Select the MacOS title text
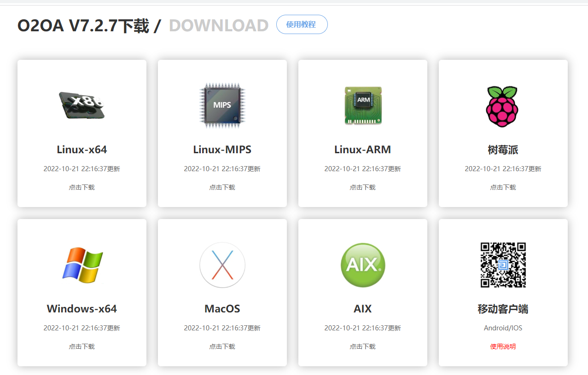Image resolution: width=588 pixels, height=375 pixels. click(x=222, y=309)
